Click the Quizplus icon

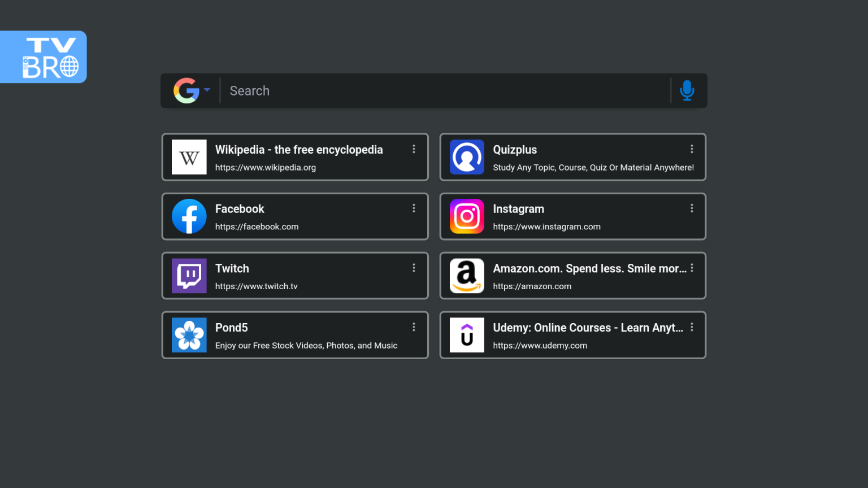[x=467, y=157]
